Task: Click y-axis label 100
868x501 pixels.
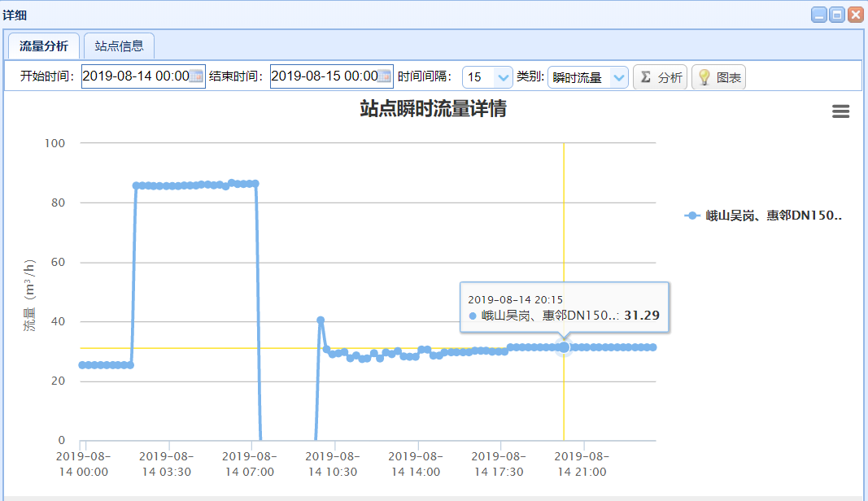Action: 55,143
